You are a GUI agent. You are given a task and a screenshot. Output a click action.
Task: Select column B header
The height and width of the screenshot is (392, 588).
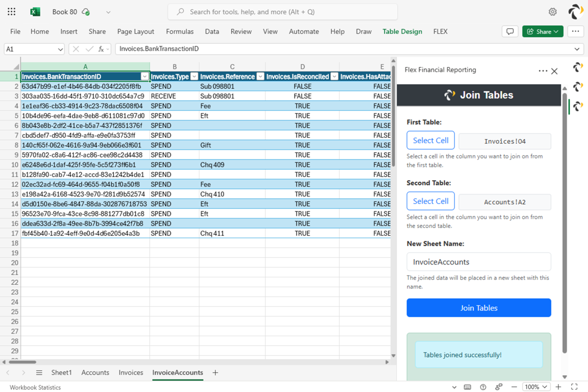174,67
